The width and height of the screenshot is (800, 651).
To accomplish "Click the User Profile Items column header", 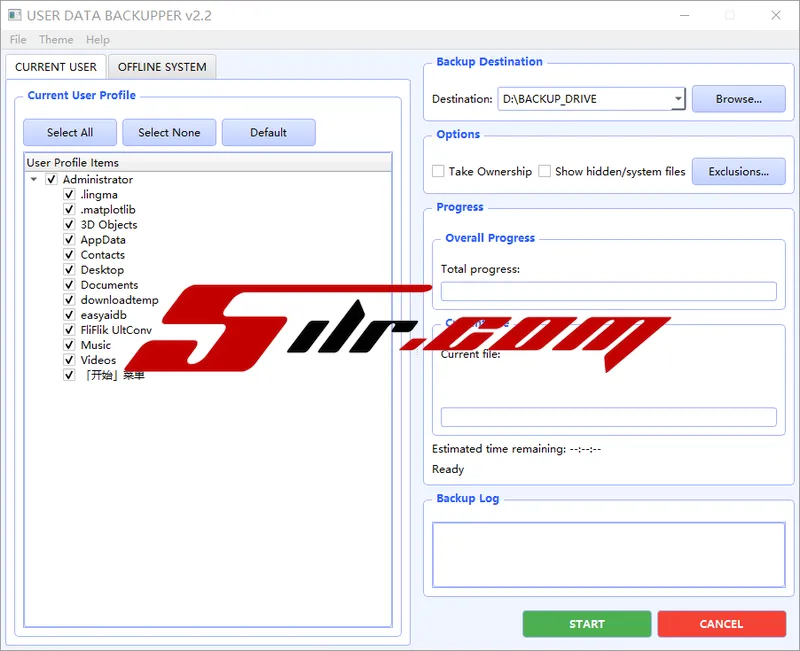I will pos(208,163).
